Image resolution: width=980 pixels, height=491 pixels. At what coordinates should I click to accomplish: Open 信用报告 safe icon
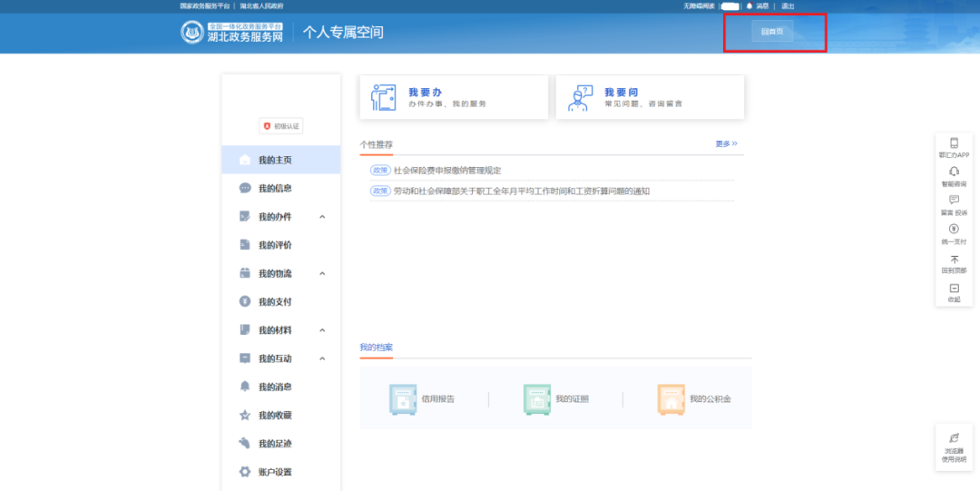click(x=403, y=399)
